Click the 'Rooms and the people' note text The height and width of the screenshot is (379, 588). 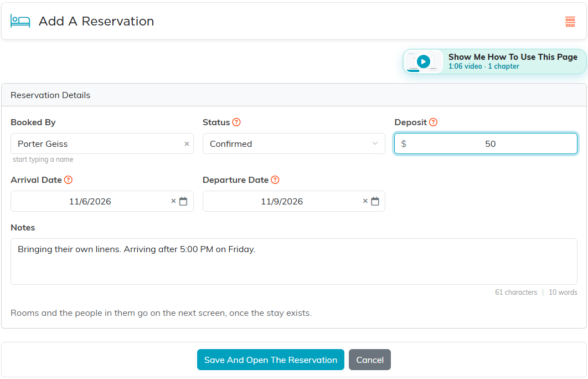(161, 313)
